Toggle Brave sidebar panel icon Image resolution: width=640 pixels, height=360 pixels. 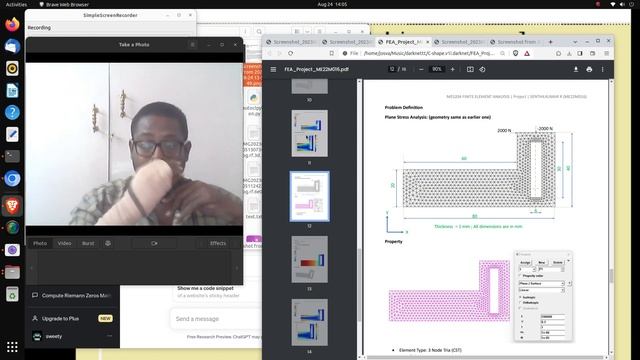(580, 53)
